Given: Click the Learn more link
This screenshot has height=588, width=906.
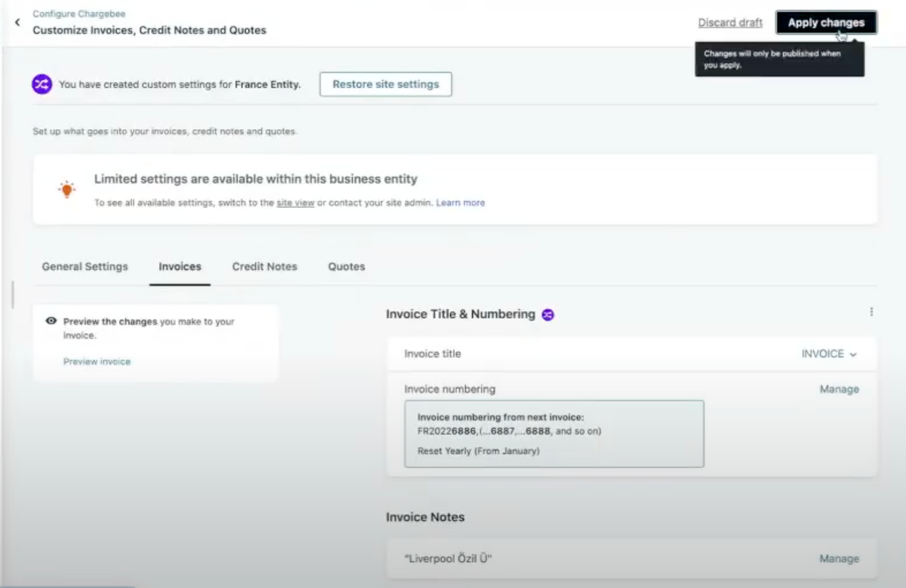Looking at the screenshot, I should coord(460,203).
